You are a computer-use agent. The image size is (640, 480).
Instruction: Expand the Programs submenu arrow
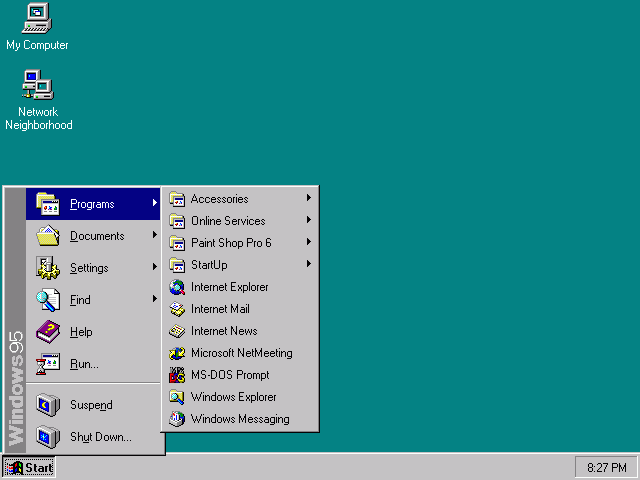155,202
